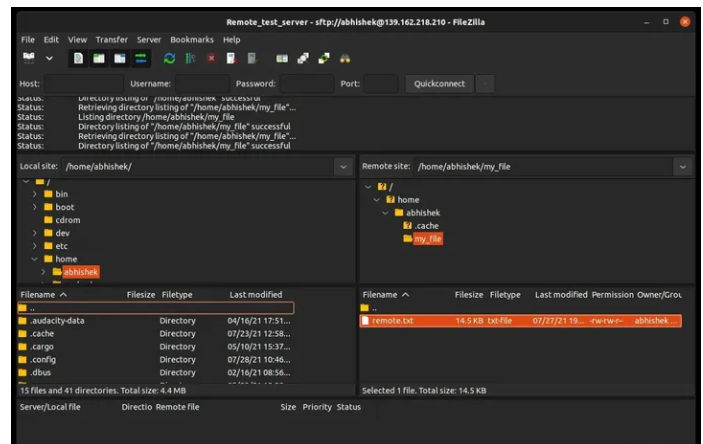Screen dimensions: 703x444
Task: Toggle processing of the transfer queue
Action: pos(191,58)
